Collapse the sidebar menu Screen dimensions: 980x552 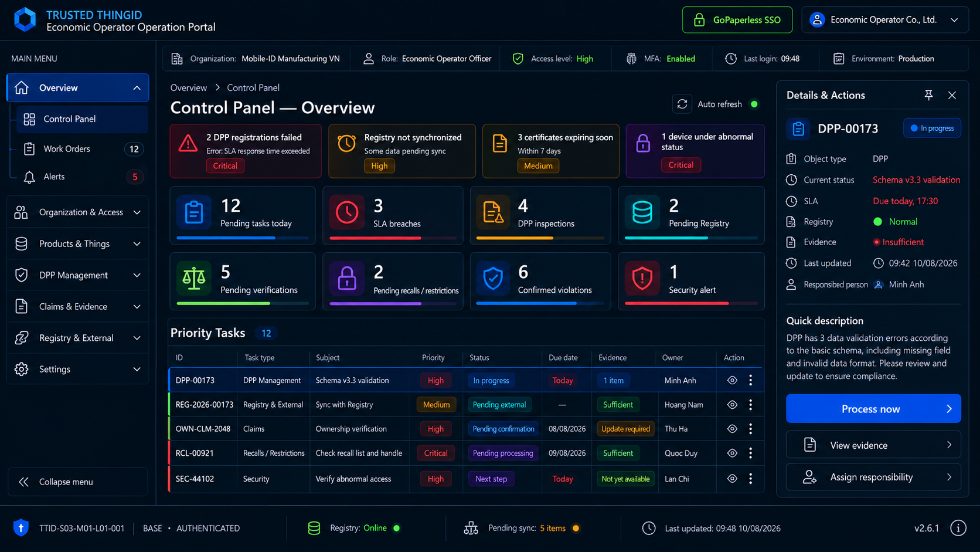77,482
